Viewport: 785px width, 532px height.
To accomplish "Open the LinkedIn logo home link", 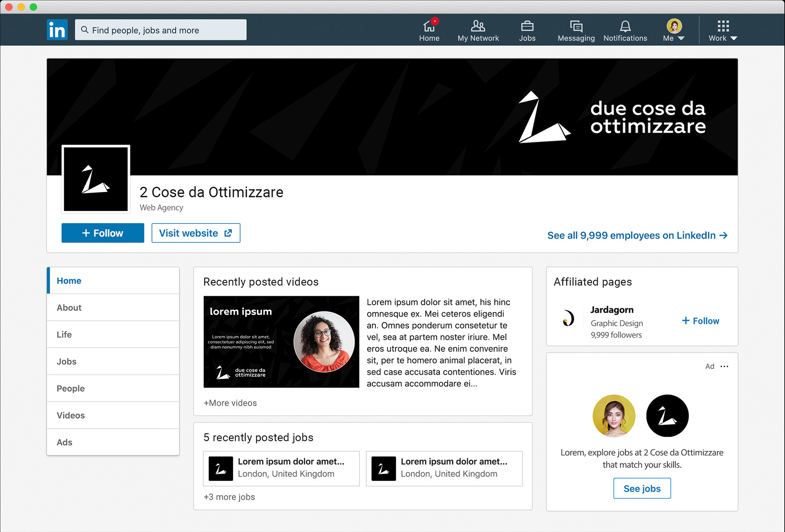I will [x=57, y=29].
